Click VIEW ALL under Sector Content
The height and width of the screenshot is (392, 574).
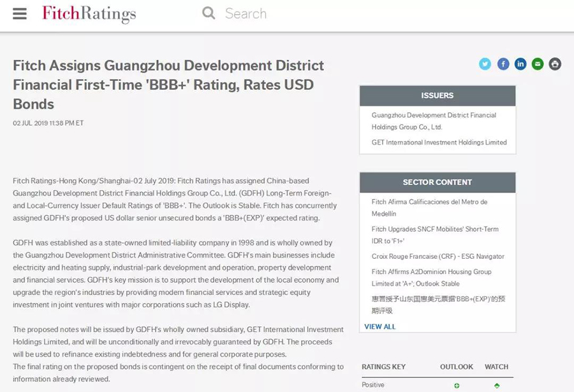[x=379, y=326]
